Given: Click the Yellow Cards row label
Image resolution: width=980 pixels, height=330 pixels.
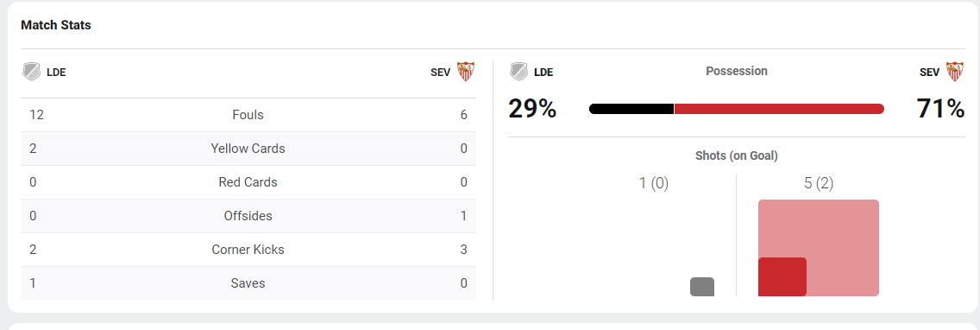Looking at the screenshot, I should (248, 149).
